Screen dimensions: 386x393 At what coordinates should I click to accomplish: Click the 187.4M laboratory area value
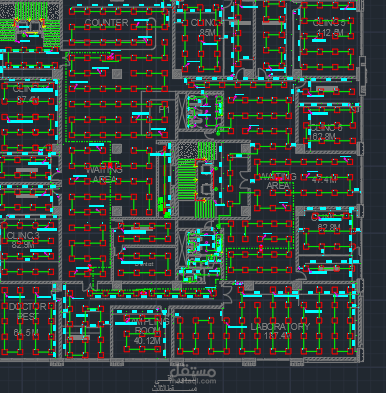(x=277, y=335)
